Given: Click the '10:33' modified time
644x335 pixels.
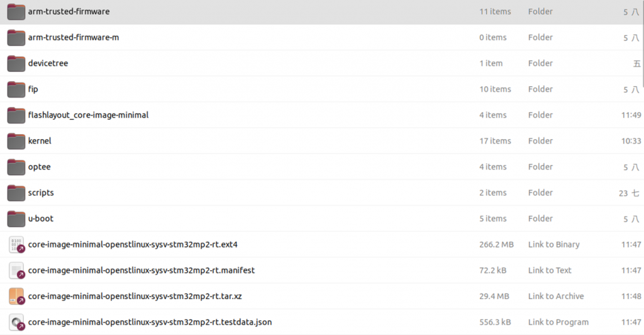Looking at the screenshot, I should point(631,141).
